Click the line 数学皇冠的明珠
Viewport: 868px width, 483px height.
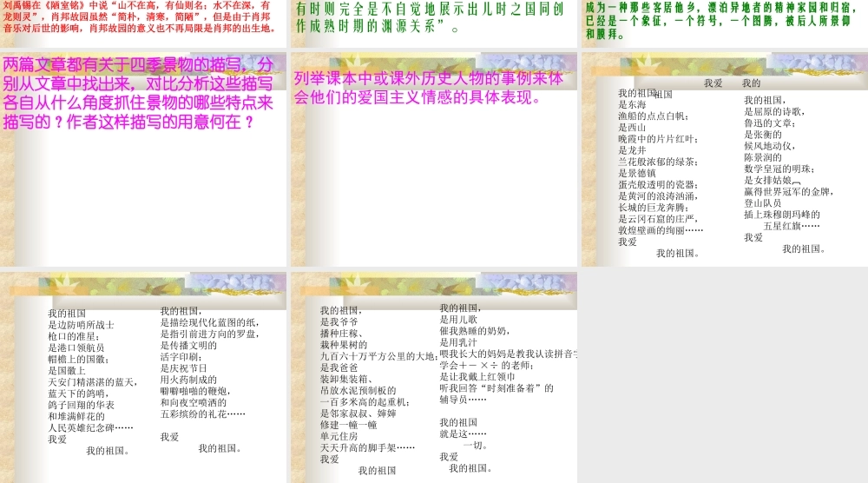(779, 169)
